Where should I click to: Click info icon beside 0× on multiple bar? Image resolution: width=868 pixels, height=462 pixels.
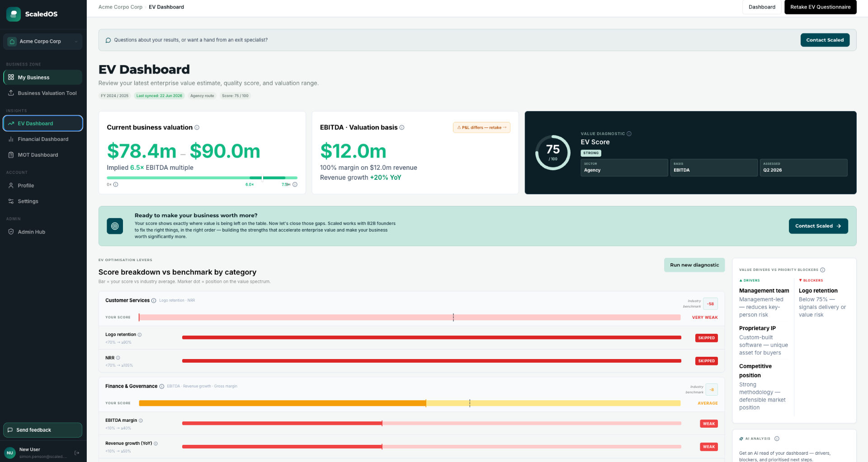click(116, 185)
